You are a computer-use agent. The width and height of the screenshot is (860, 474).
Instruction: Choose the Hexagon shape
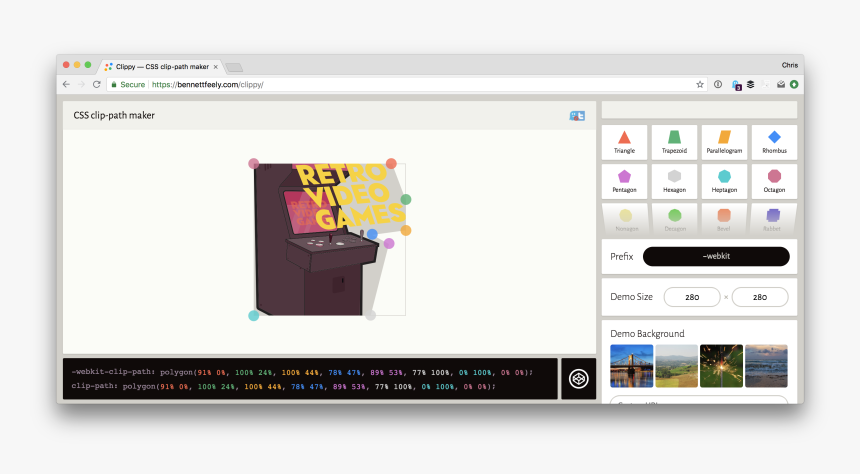coord(674,182)
